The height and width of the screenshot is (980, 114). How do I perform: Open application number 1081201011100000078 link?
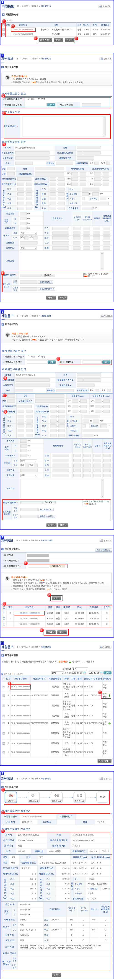tap(29, 613)
